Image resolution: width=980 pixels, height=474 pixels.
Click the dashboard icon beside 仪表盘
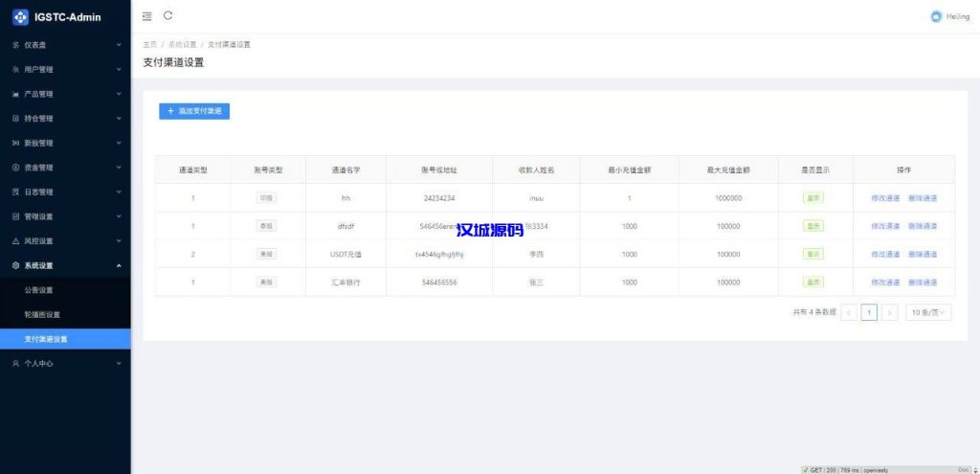coord(15,45)
